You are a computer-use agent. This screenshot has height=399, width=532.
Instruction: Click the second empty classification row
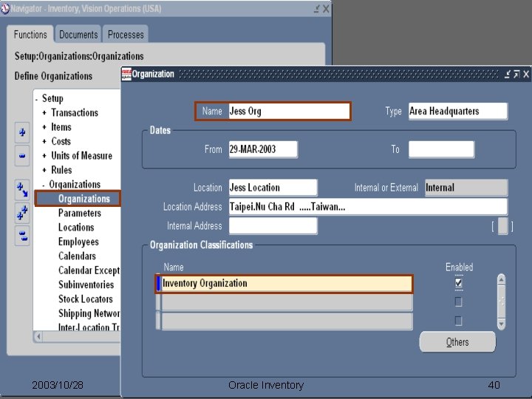(287, 302)
